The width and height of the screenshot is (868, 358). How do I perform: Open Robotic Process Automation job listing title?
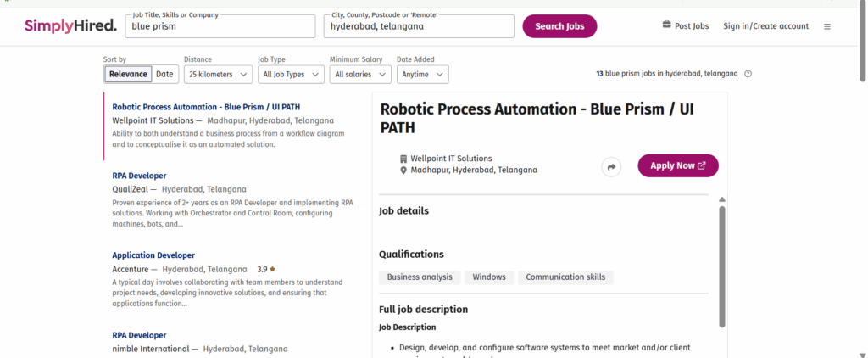(x=206, y=107)
